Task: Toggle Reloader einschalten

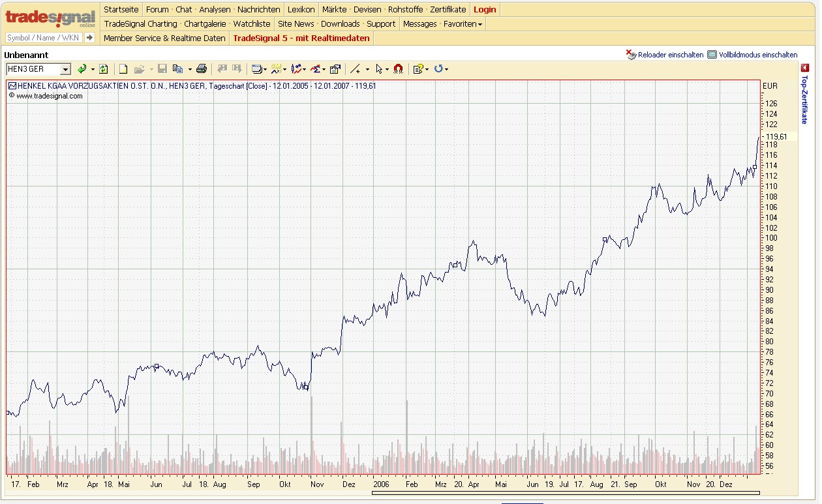Action: click(x=665, y=55)
